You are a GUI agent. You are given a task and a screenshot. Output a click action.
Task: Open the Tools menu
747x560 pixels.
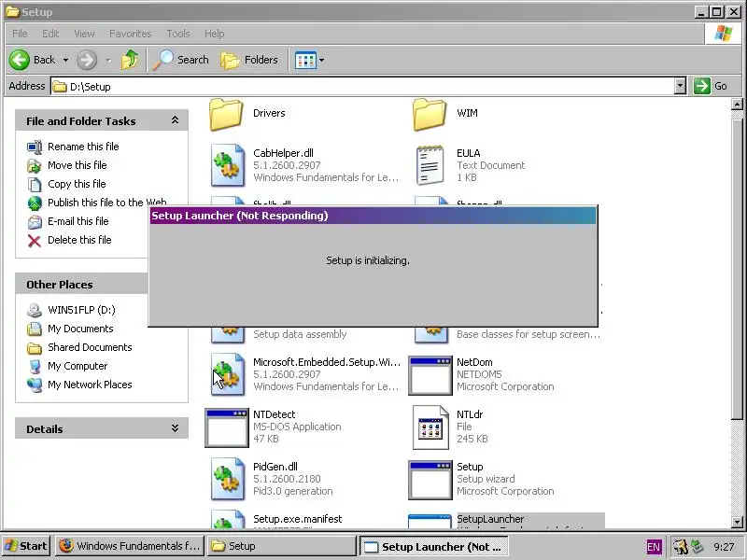[178, 34]
